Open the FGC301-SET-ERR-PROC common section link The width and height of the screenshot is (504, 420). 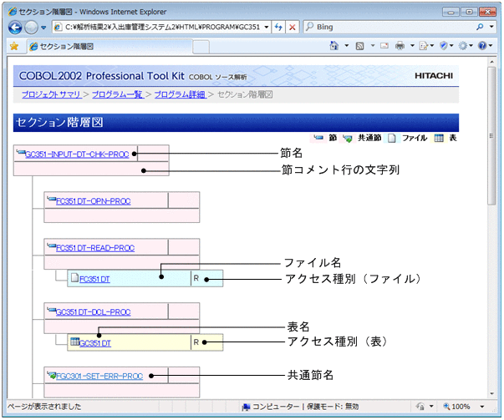(x=99, y=376)
